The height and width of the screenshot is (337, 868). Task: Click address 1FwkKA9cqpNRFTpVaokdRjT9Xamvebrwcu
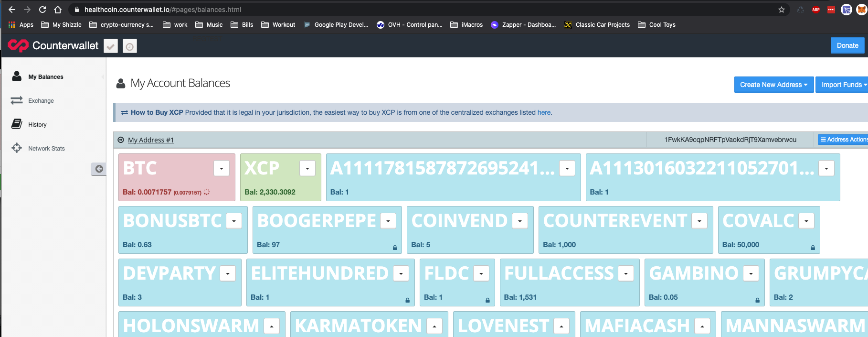coord(730,140)
